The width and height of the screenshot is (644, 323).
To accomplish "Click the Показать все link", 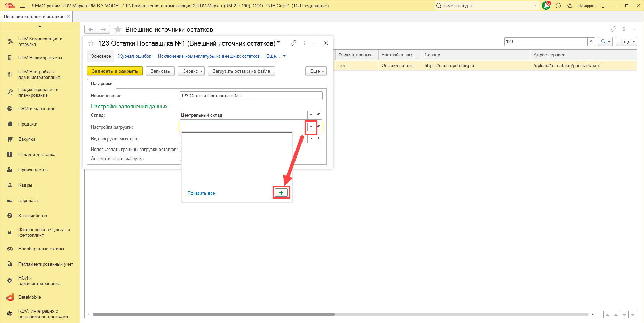I will (x=201, y=193).
